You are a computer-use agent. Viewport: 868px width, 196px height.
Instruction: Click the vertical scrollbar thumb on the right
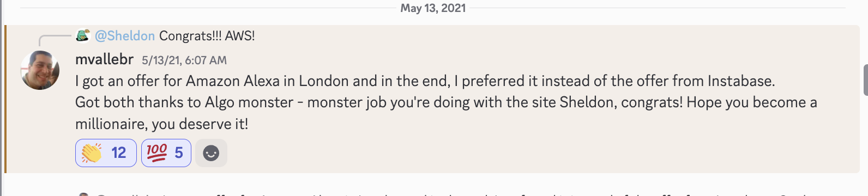coord(865,80)
